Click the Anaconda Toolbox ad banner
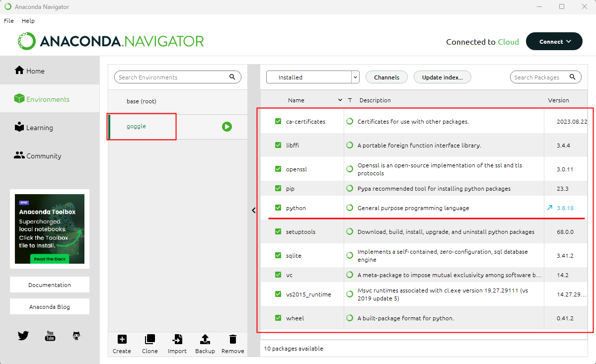596x364 pixels. click(50, 229)
